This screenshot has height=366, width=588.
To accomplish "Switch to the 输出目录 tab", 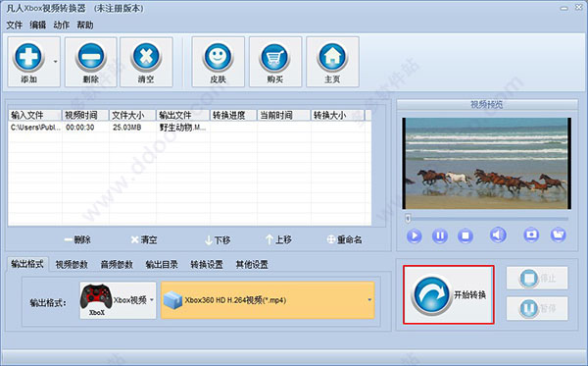I will tap(162, 265).
